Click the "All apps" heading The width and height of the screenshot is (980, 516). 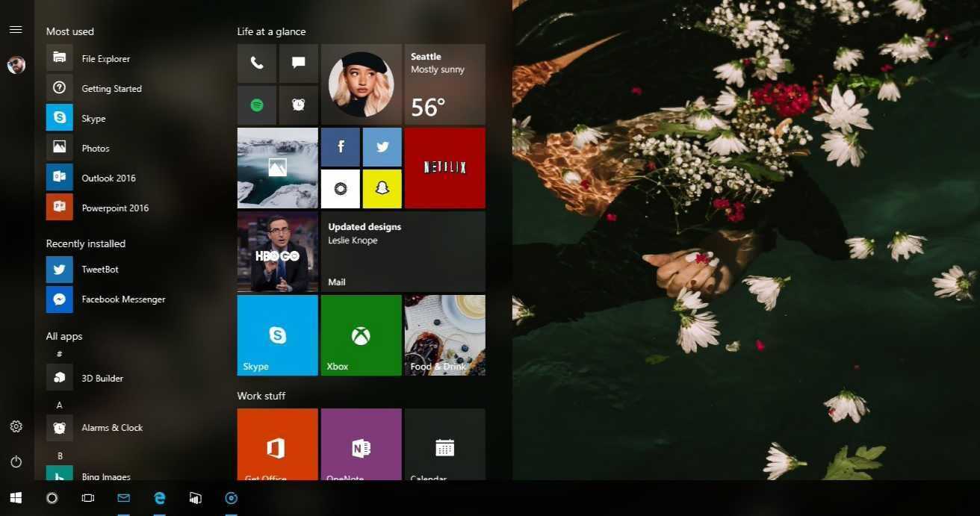[63, 336]
